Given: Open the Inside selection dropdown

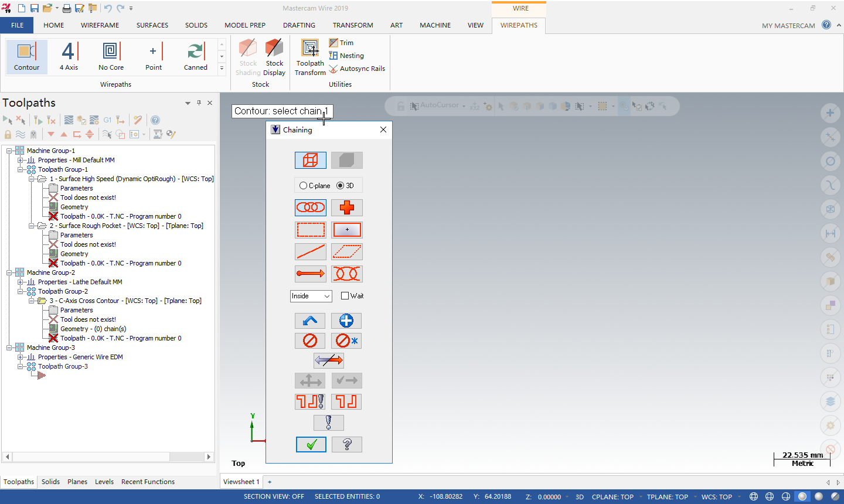Looking at the screenshot, I should (311, 296).
